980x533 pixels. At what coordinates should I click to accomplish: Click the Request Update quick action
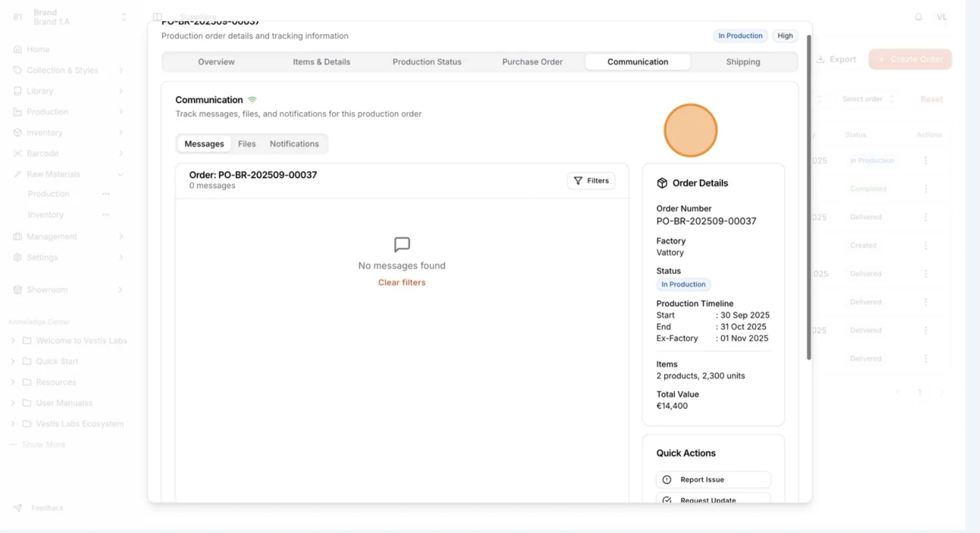coord(713,498)
